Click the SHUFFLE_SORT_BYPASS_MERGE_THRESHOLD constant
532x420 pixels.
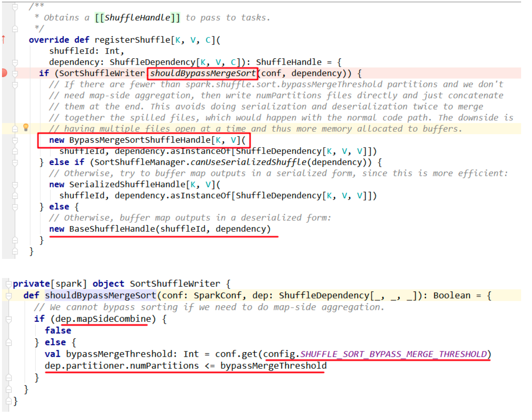[x=393, y=354]
